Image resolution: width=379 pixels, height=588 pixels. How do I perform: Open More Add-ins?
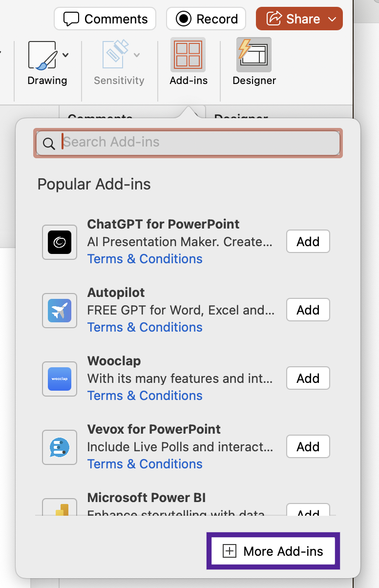point(273,551)
